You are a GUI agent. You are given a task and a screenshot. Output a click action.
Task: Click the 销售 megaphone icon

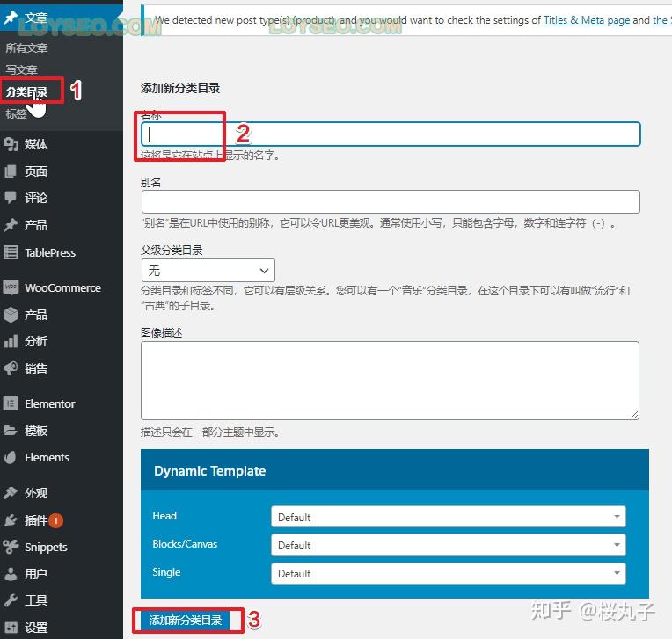pos(11,368)
